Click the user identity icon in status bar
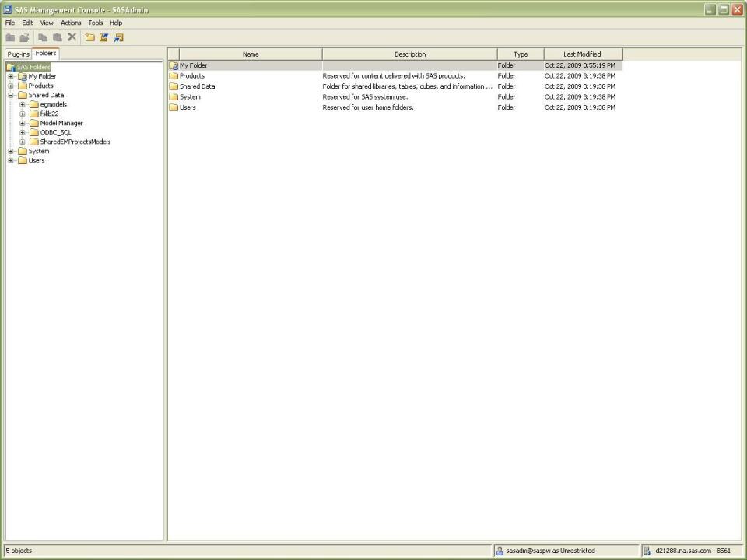The width and height of the screenshot is (747, 560). (500, 550)
